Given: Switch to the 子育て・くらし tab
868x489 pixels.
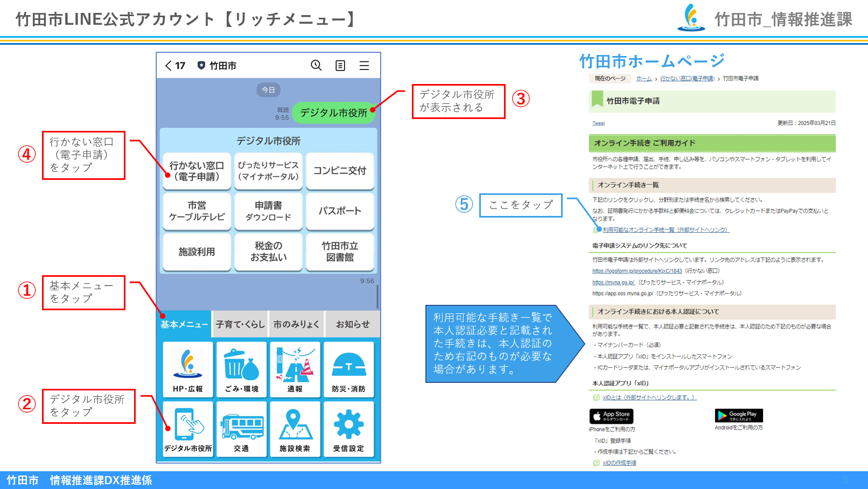Looking at the screenshot, I should coord(240,324).
